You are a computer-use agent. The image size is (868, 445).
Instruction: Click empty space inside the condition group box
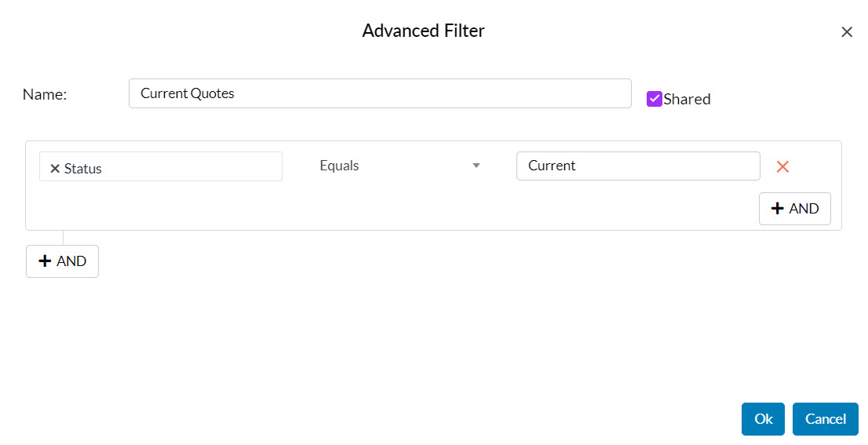point(392,209)
